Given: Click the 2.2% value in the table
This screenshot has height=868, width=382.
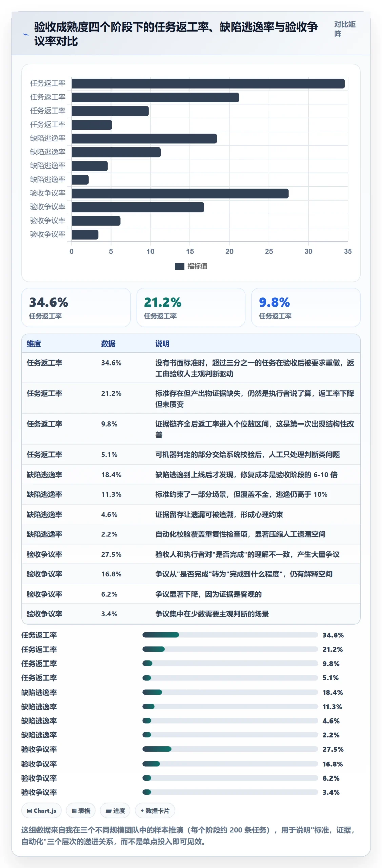Looking at the screenshot, I should [109, 534].
